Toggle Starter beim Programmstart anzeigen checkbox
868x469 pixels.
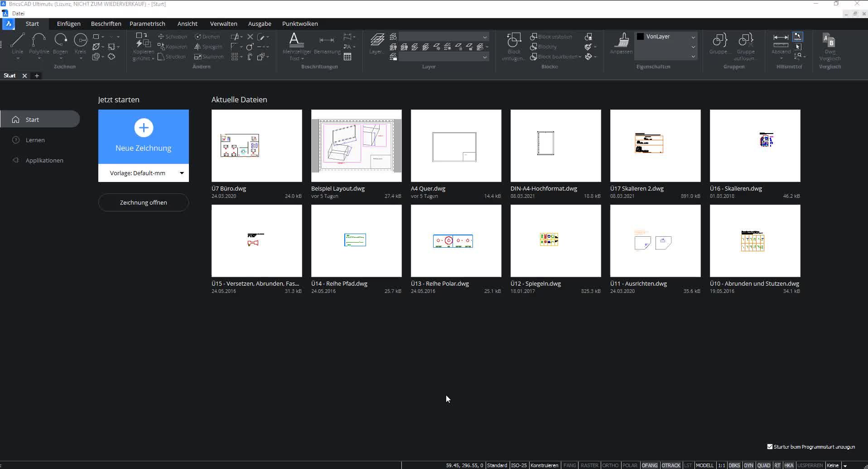tap(770, 447)
